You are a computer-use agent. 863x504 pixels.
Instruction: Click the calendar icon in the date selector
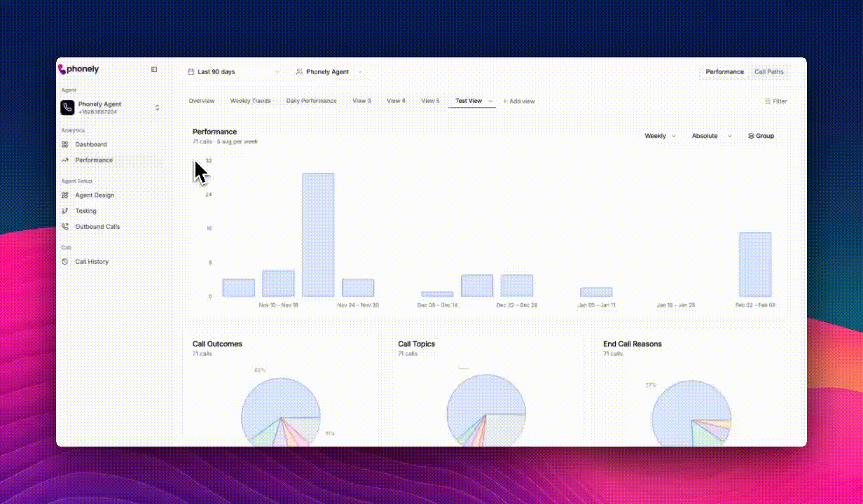tap(191, 71)
